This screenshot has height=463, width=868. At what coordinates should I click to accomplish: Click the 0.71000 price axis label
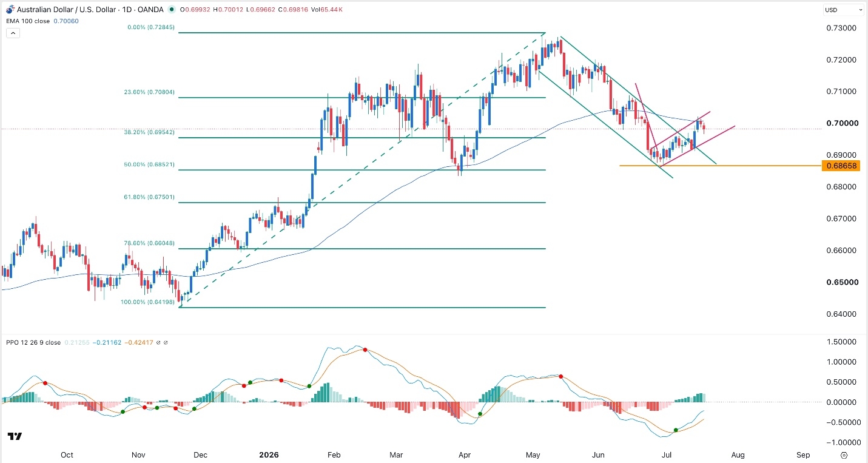[841, 92]
